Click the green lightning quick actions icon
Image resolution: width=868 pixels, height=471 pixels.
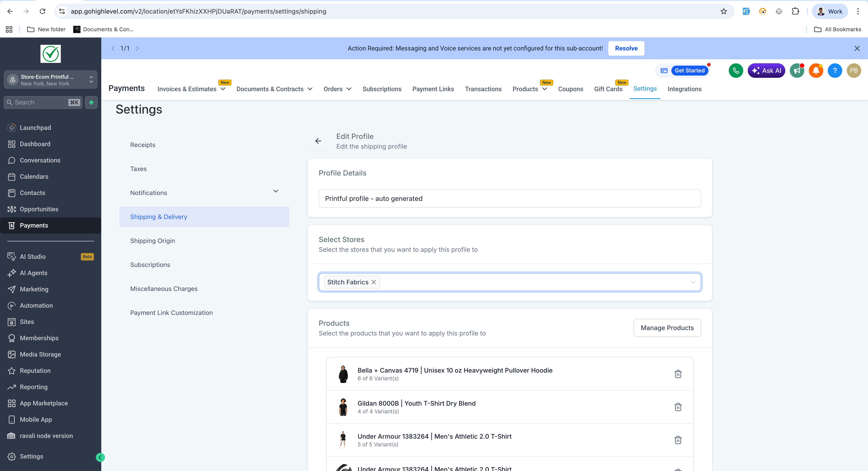(x=91, y=102)
